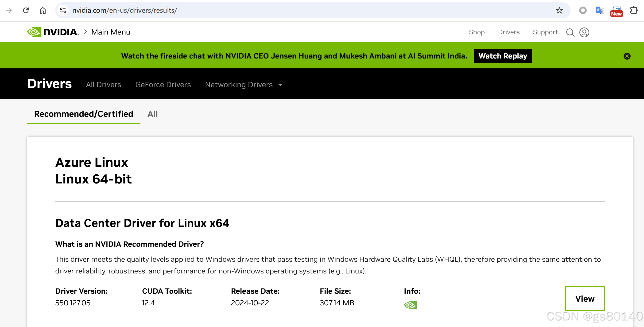Open the user account profile icon

point(584,32)
